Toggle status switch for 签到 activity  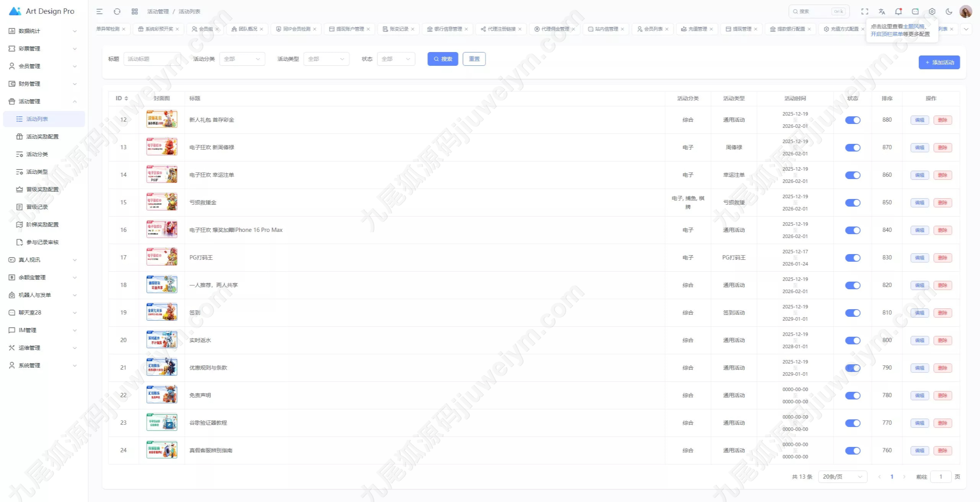click(853, 313)
